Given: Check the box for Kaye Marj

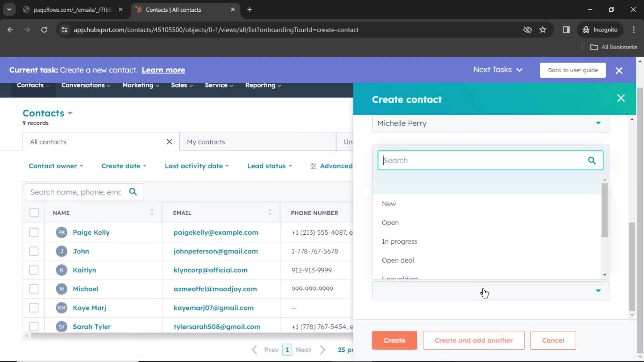Looking at the screenshot, I should [x=34, y=308].
